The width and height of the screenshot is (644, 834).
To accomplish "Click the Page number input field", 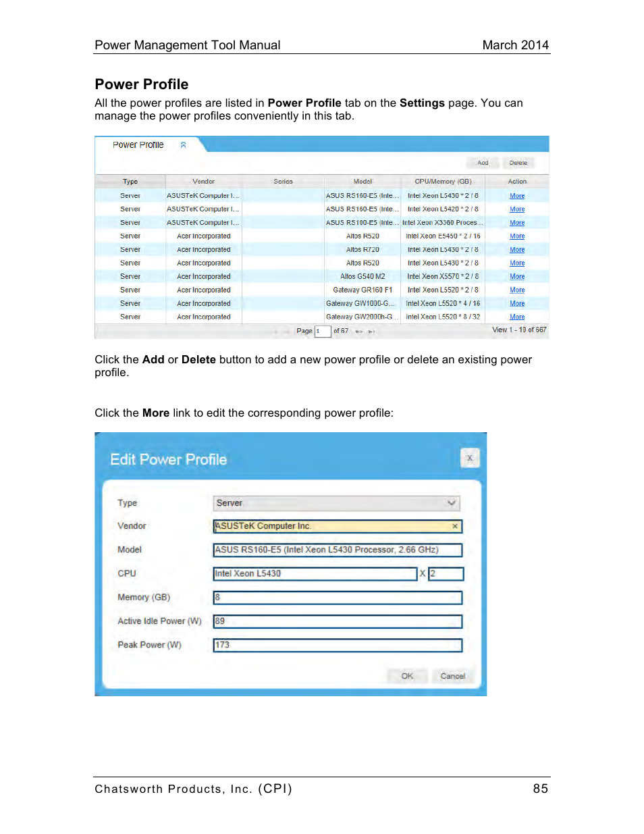I will click(x=323, y=332).
